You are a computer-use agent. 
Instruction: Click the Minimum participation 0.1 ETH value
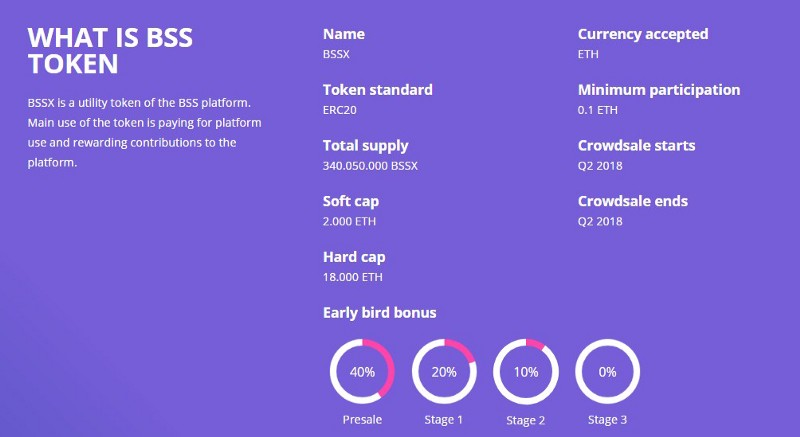coord(597,110)
